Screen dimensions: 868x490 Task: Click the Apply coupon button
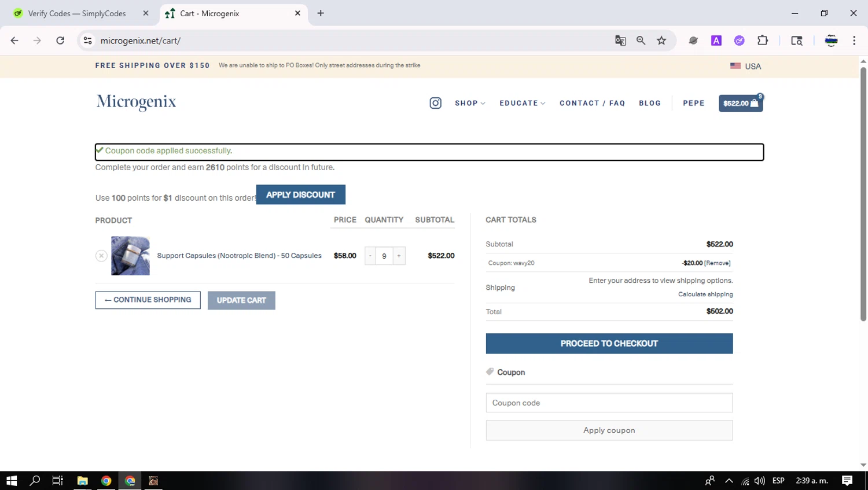pyautogui.click(x=609, y=430)
